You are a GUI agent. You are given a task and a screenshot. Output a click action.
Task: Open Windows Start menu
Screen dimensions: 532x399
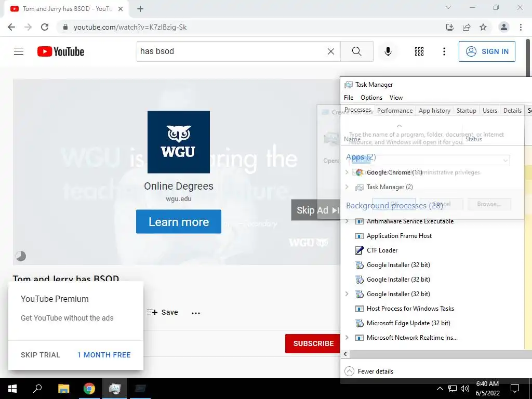(12, 389)
